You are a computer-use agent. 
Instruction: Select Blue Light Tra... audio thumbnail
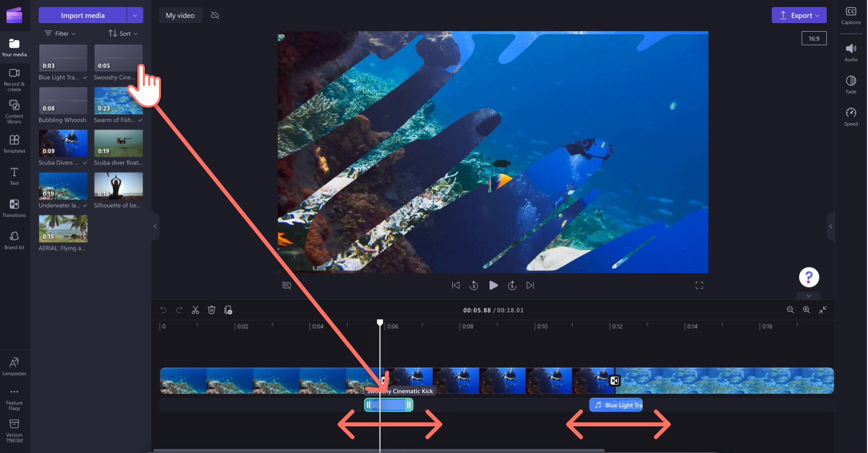[x=63, y=58]
